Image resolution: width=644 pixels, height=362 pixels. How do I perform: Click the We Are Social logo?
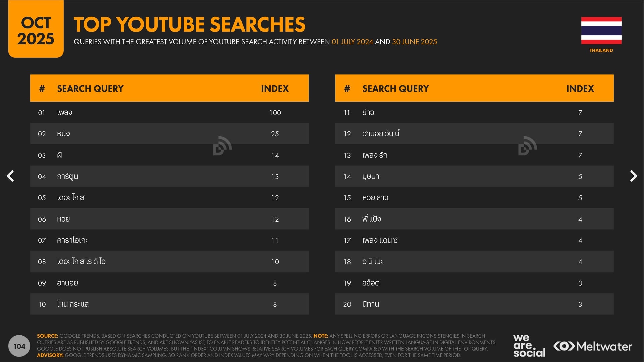(529, 346)
